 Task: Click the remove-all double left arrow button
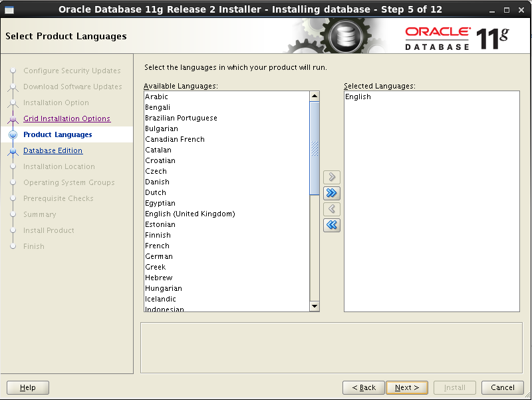(331, 225)
